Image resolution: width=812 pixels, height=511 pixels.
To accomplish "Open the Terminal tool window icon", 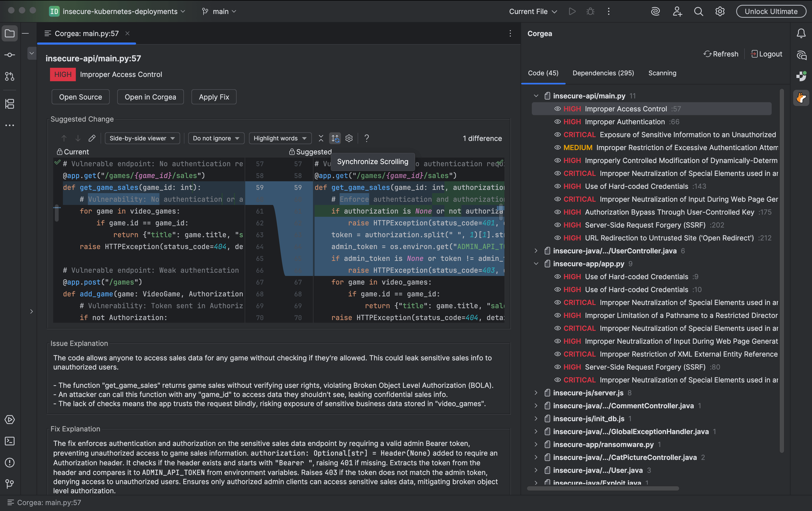I will (x=10, y=441).
